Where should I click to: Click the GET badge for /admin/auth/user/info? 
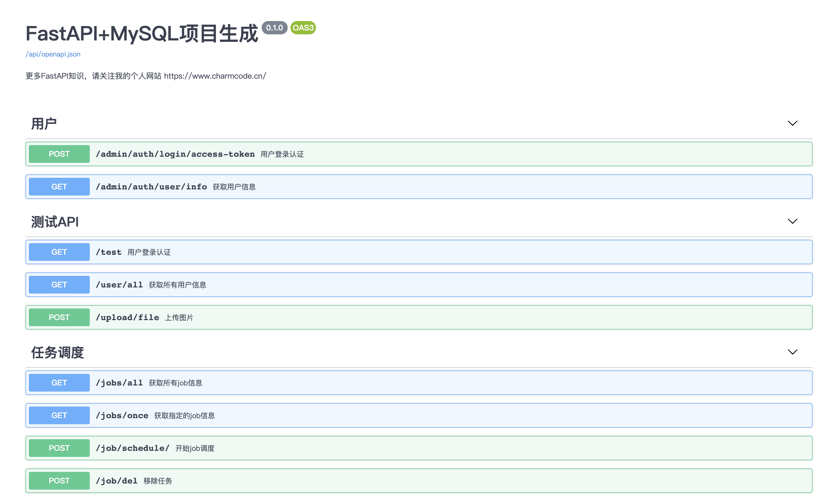click(59, 187)
